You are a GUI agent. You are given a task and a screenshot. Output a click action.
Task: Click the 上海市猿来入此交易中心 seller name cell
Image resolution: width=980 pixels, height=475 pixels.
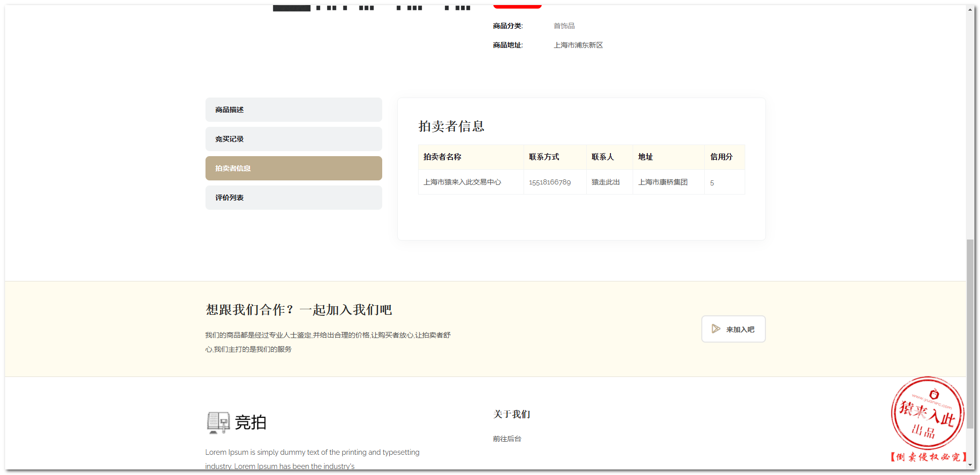pyautogui.click(x=462, y=182)
